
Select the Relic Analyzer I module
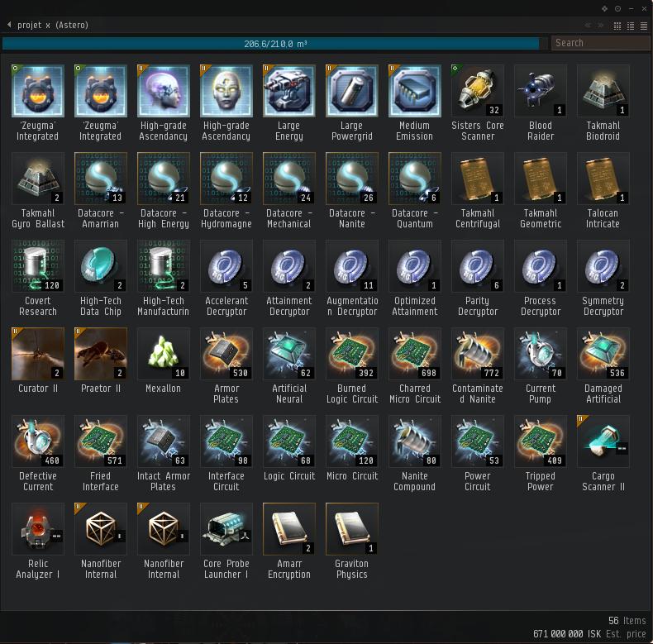(x=38, y=528)
